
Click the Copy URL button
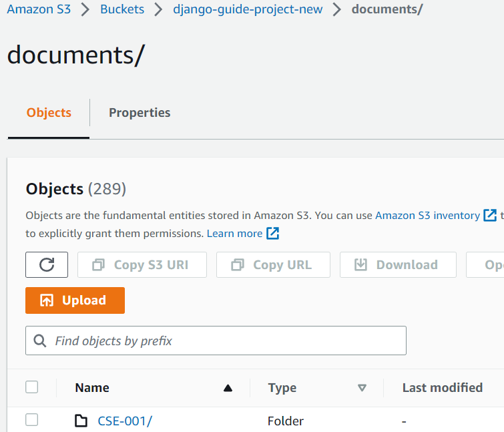tap(273, 264)
